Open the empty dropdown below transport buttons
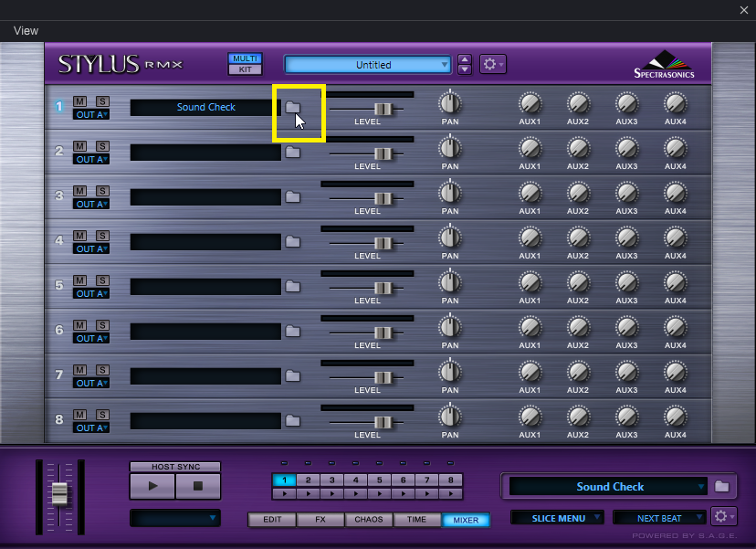 [175, 518]
